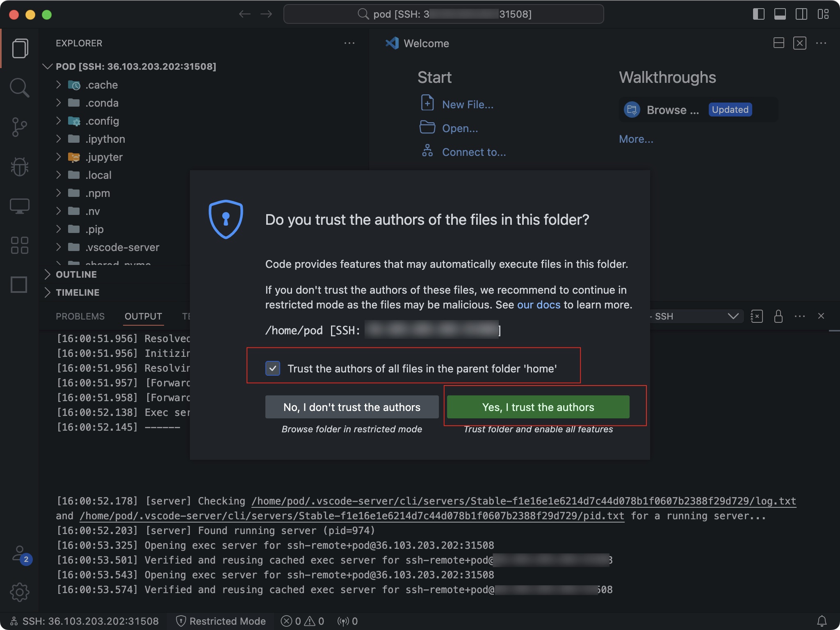Viewport: 840px width, 630px height.
Task: Open notifications bell in status bar
Action: pos(822,621)
